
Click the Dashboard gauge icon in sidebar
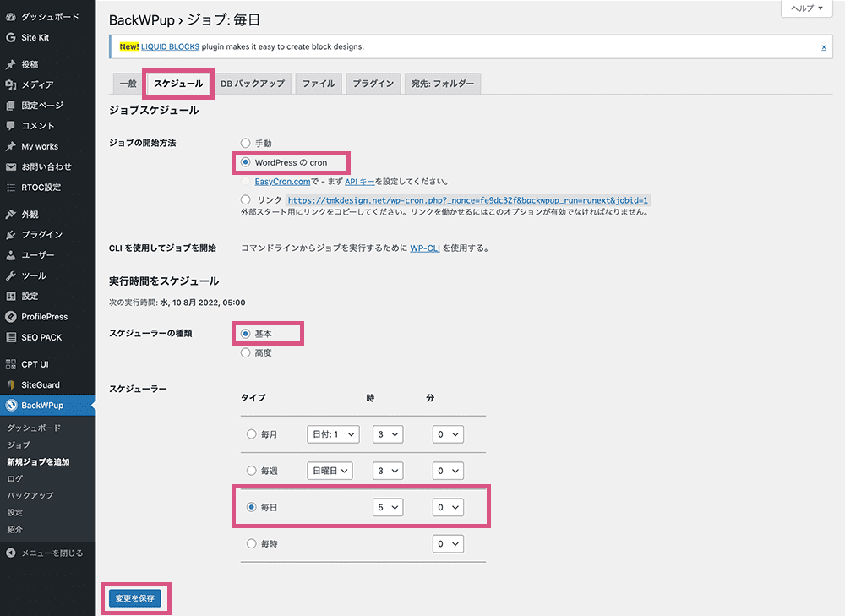pyautogui.click(x=10, y=17)
